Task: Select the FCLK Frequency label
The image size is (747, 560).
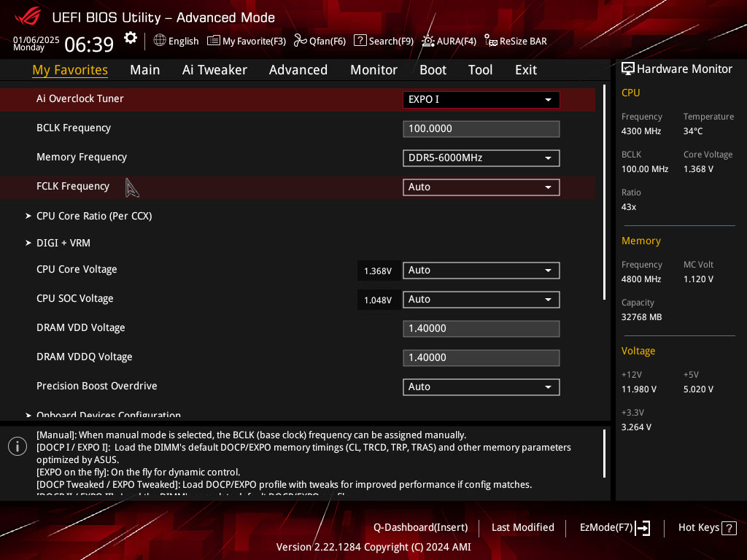Action: pyautogui.click(x=73, y=186)
